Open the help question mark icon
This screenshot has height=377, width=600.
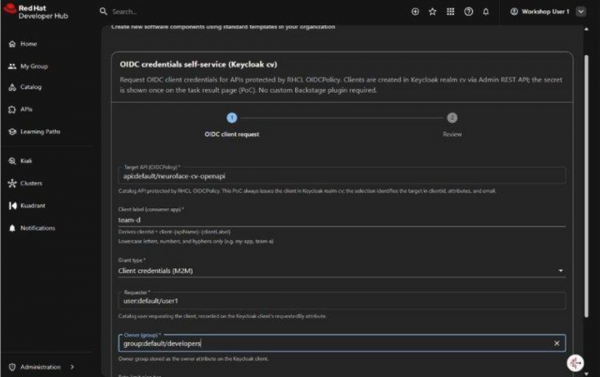[468, 11]
